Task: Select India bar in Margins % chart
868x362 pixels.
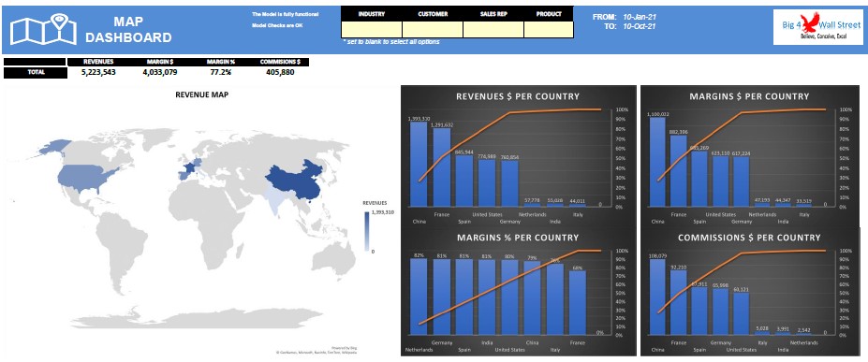Action: tap(487, 297)
